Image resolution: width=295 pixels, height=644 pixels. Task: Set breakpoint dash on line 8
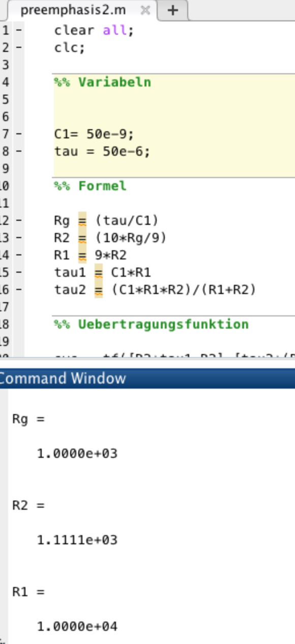coord(19,151)
